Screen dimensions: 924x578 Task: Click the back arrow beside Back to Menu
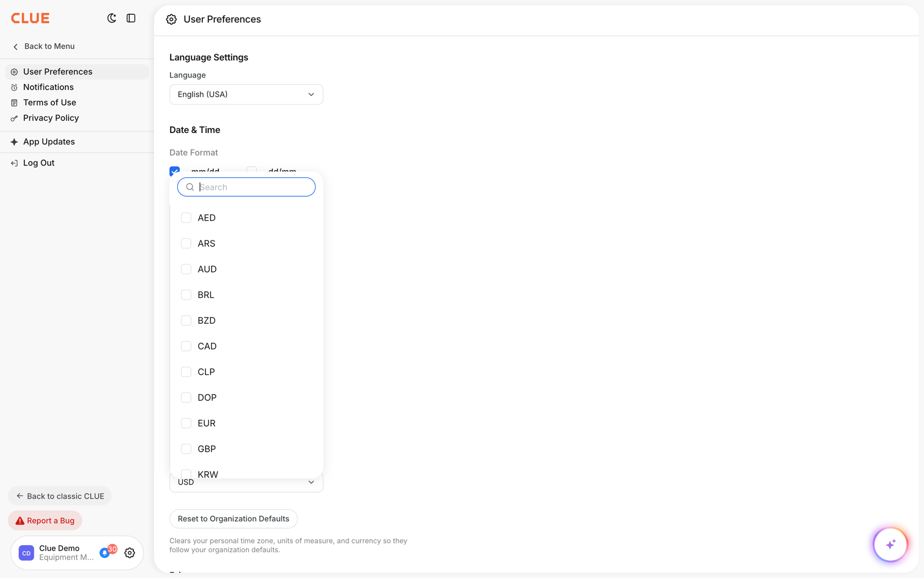click(15, 47)
